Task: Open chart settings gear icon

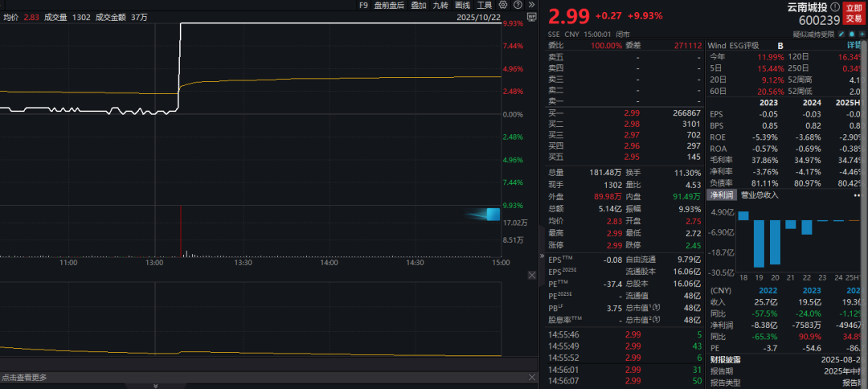Action: tap(502, 5)
